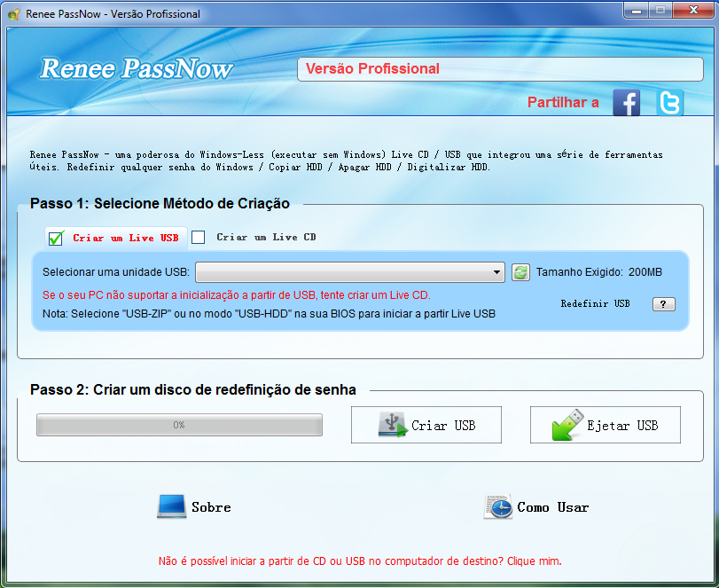719x588 pixels.
Task: Uncheck Criar um Live USB checkbox
Action: coord(56,238)
